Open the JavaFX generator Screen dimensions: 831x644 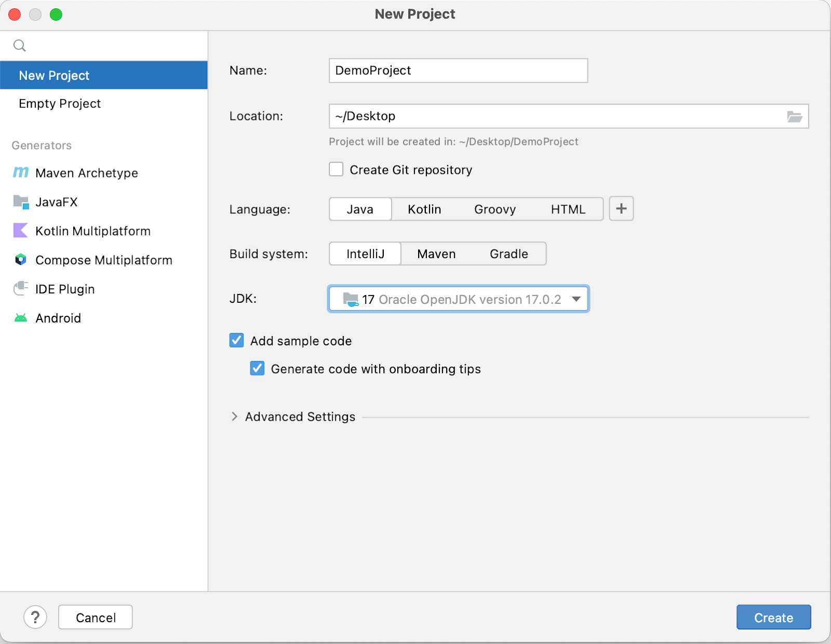click(57, 202)
